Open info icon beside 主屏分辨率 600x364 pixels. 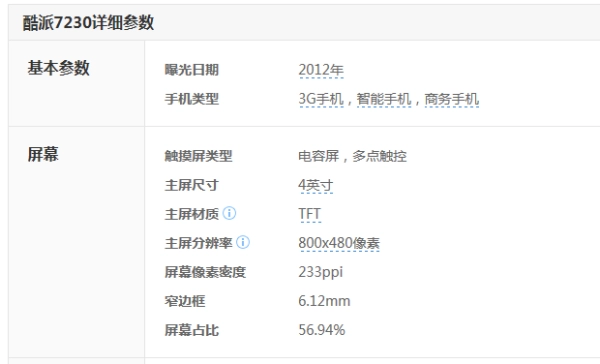click(243, 242)
